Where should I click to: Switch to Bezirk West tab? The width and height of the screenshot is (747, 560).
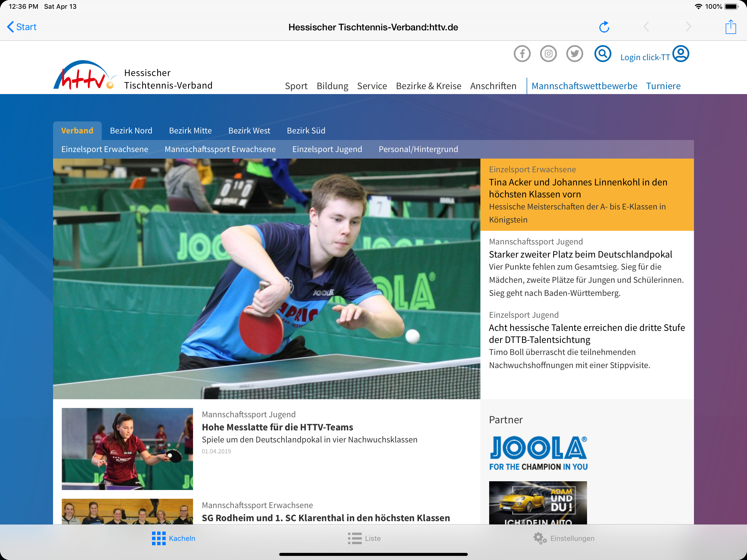click(x=249, y=131)
